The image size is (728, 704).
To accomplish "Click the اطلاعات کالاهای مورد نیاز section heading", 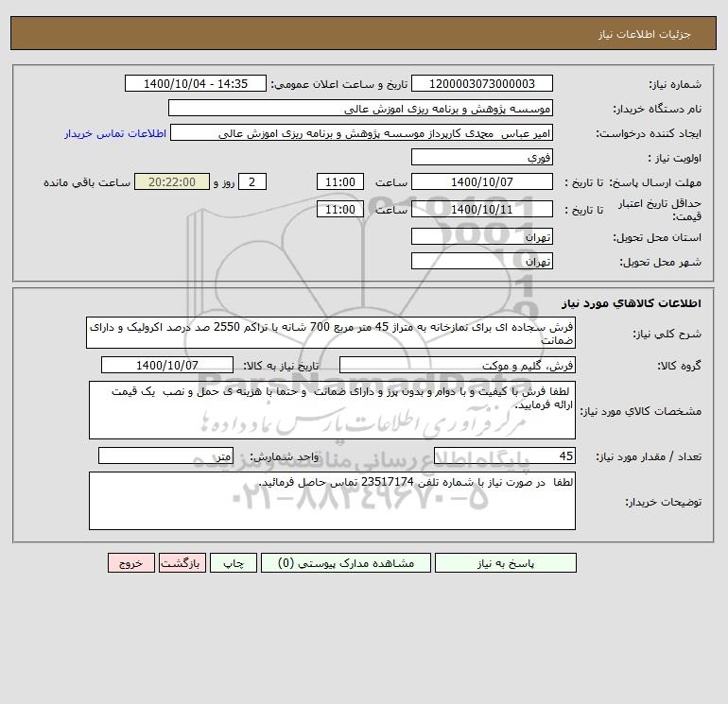I will click(x=632, y=303).
